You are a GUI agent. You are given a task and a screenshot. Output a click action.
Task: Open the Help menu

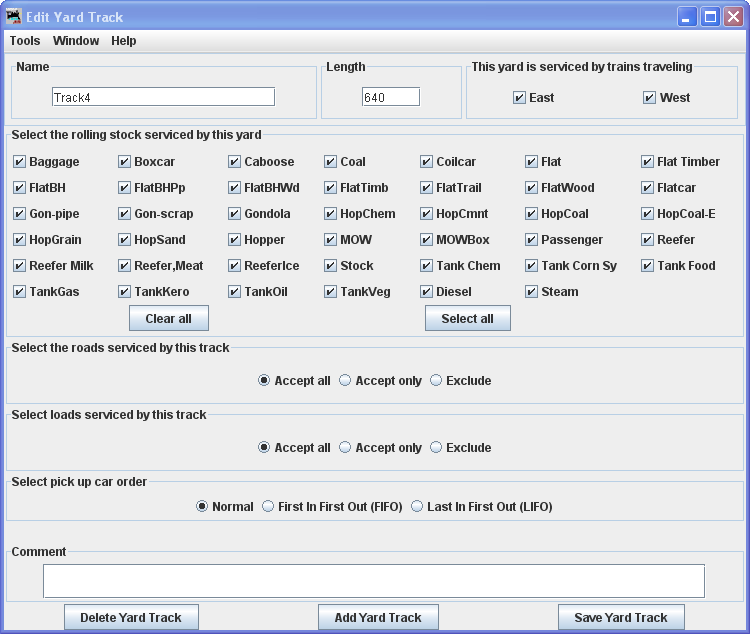point(124,41)
